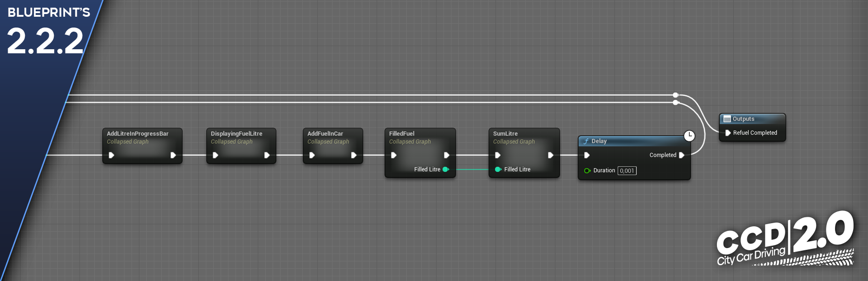This screenshot has width=868, height=281.
Task: Select the Delay node title
Action: (599, 141)
